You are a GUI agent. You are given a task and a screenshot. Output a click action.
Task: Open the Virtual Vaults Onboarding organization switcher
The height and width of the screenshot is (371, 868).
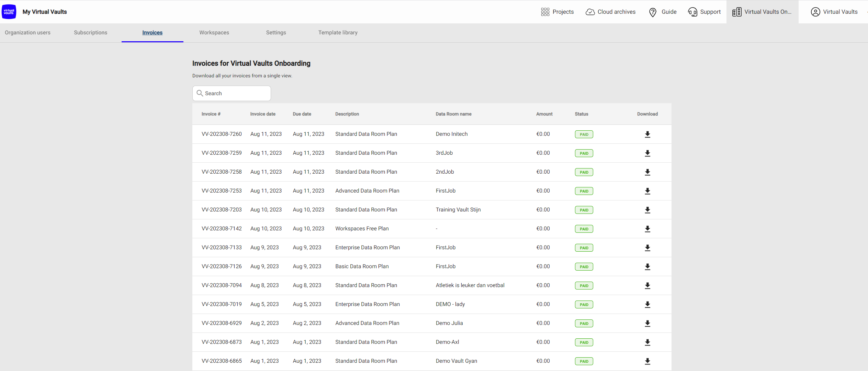pyautogui.click(x=762, y=12)
